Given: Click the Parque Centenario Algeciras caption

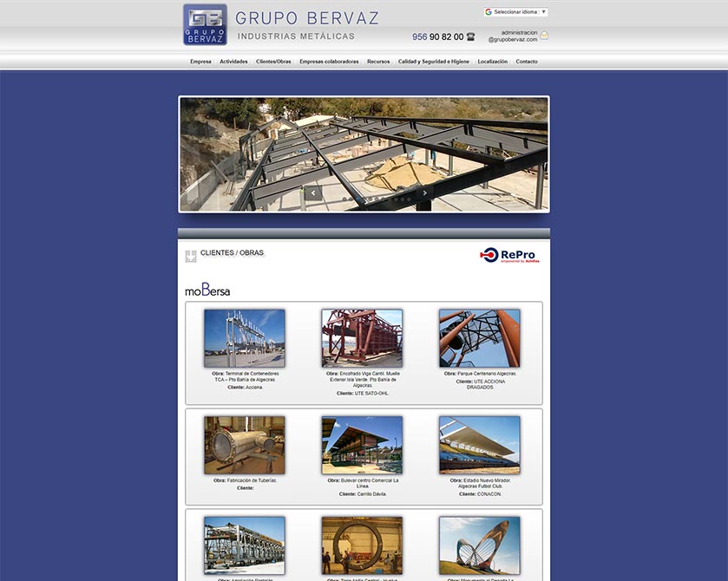Looking at the screenshot, I should (480, 374).
